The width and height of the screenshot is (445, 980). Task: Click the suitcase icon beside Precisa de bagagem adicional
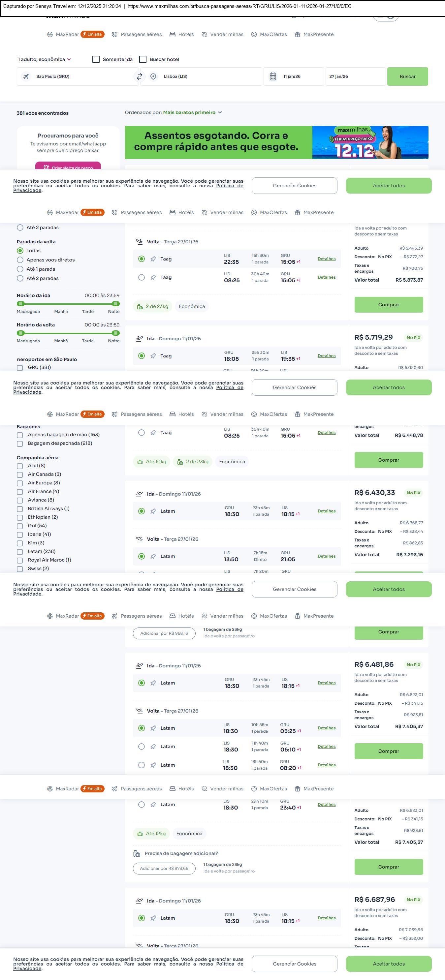(x=137, y=853)
